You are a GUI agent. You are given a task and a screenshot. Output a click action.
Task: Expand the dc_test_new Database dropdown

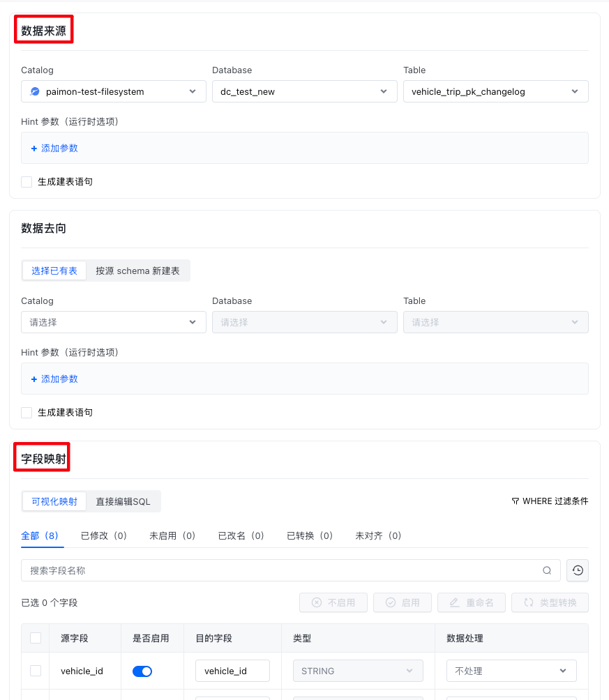coord(305,91)
